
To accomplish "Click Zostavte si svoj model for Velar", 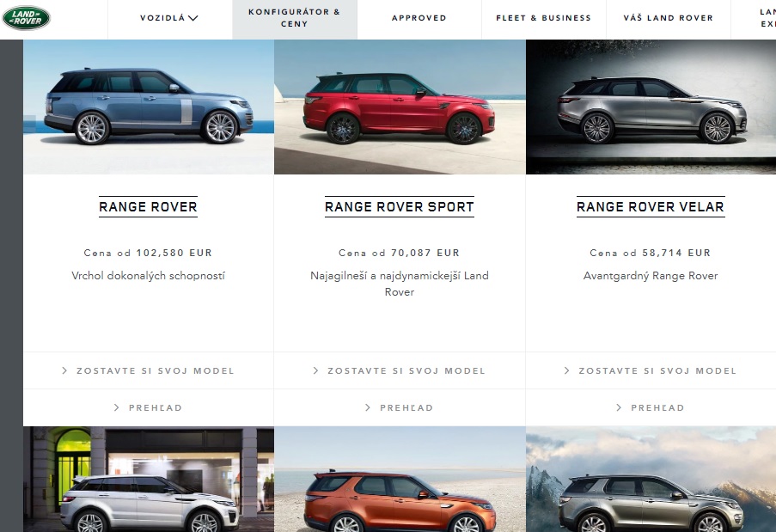I will coord(651,370).
